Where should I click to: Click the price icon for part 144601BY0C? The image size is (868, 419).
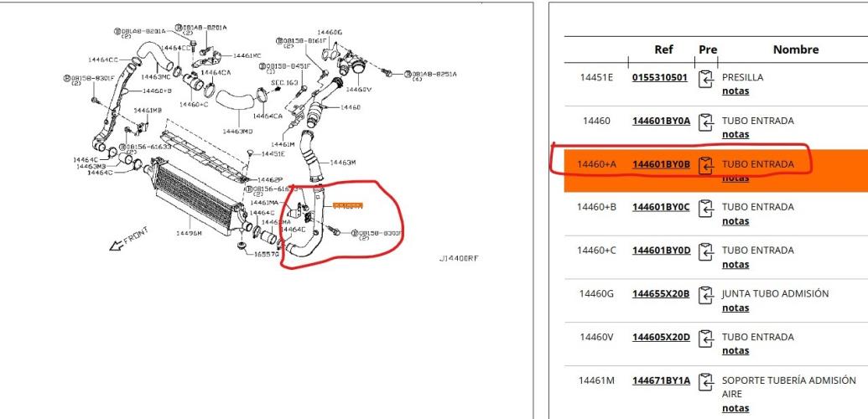coord(706,207)
